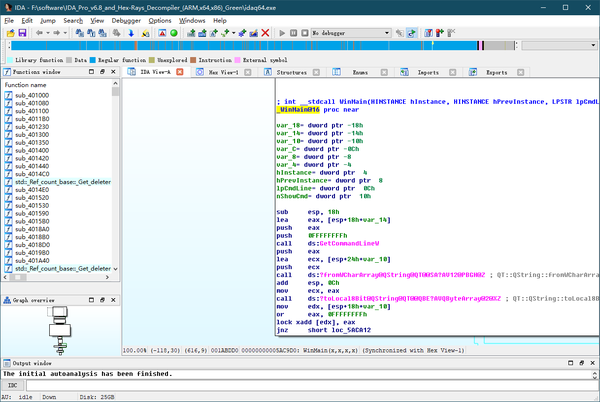Close the IDA View-A tab

179,73
